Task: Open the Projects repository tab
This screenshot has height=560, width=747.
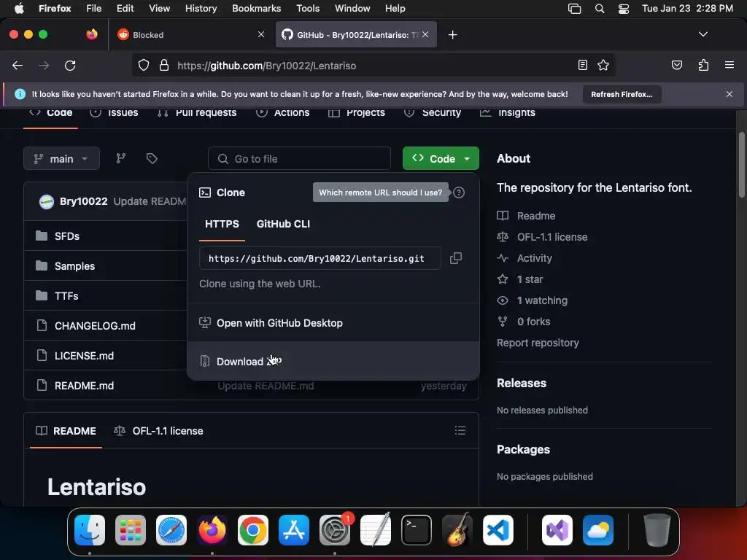Action: point(357,113)
